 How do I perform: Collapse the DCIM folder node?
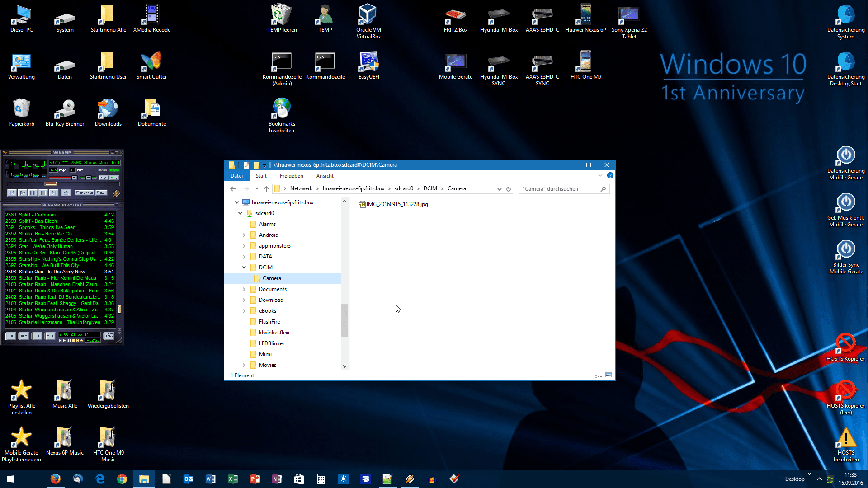(x=244, y=267)
